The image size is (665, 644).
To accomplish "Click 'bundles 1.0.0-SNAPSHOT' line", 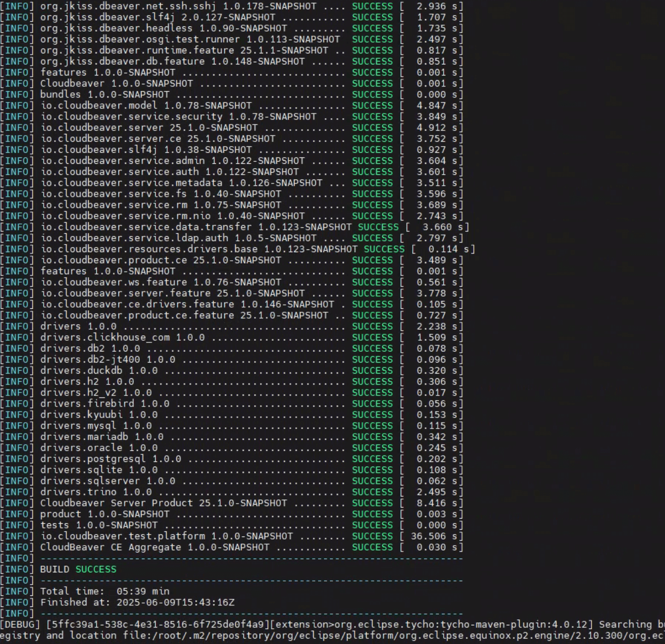I will [x=231, y=94].
